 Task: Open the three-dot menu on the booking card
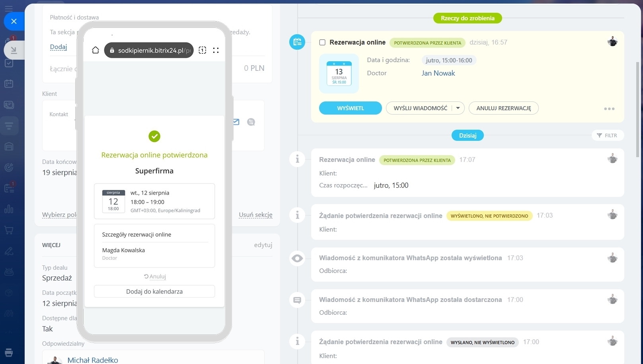609,109
